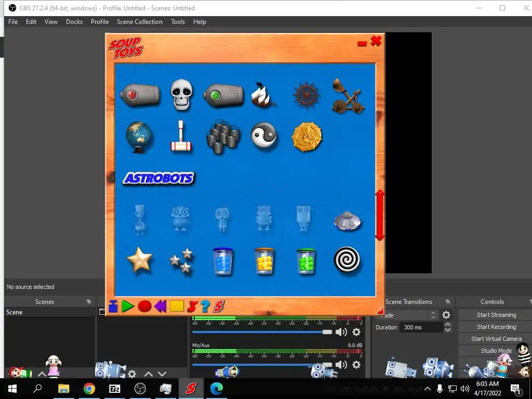Click the green play arrow in Soup Toys

(128, 307)
